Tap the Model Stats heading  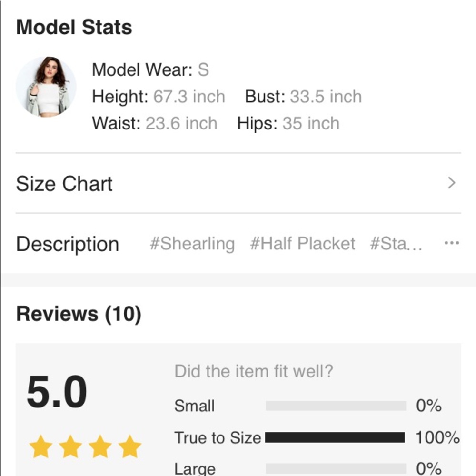pos(74,27)
